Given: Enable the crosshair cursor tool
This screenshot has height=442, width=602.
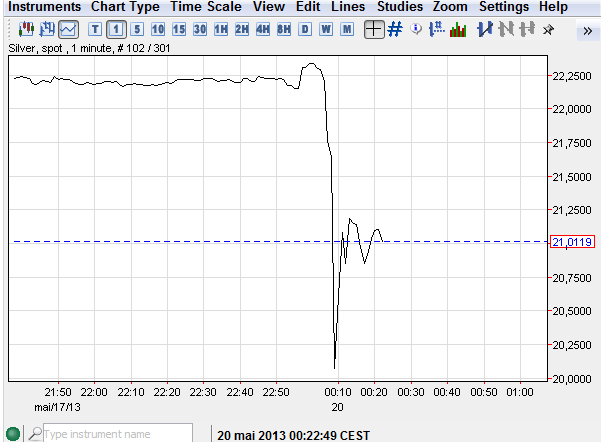Looking at the screenshot, I should [373, 29].
